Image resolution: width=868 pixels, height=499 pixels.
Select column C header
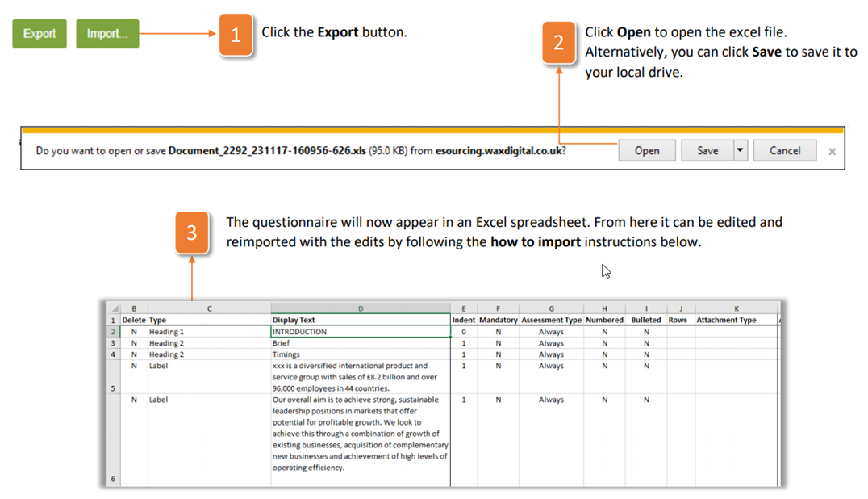[x=209, y=308]
